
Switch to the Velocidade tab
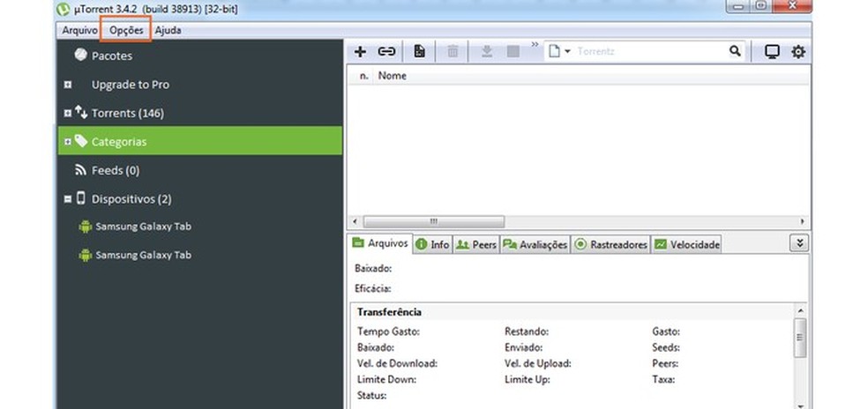686,245
